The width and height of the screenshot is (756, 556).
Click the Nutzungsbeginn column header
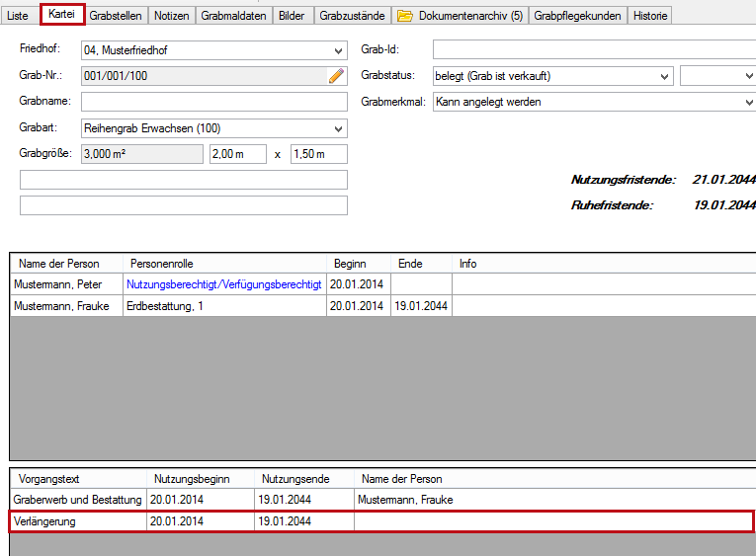click(x=192, y=479)
